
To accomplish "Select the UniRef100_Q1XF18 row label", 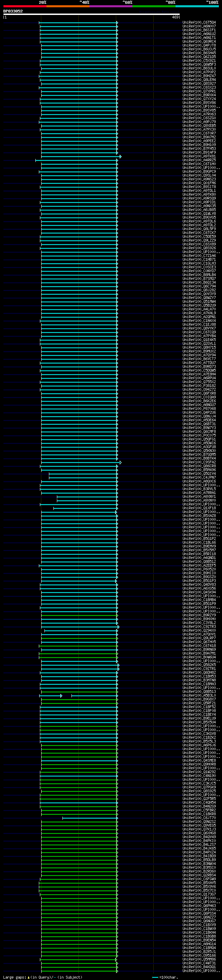I will [x=199, y=508].
